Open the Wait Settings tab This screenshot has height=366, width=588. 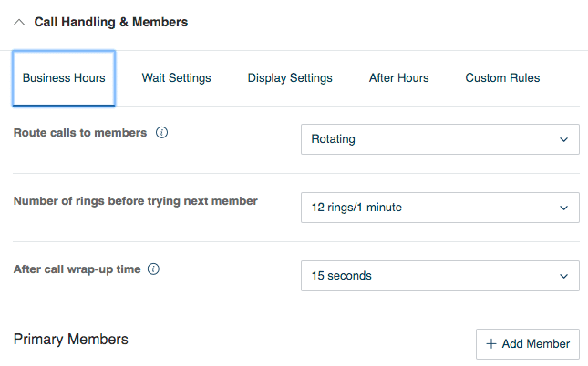tap(176, 78)
